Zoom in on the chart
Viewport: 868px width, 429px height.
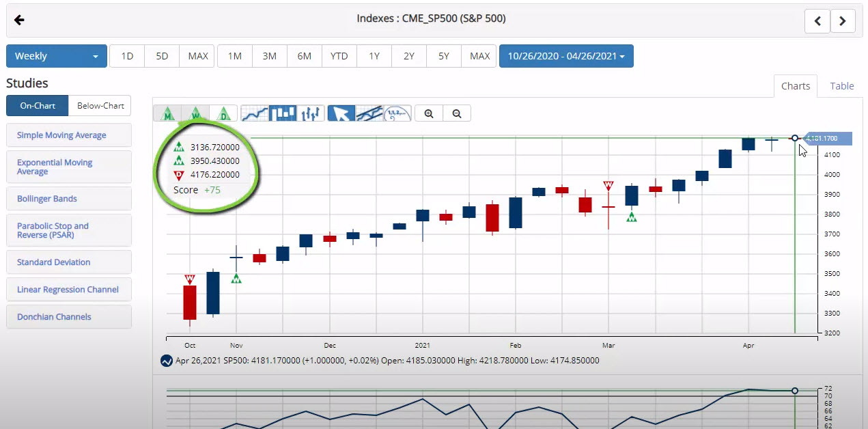pyautogui.click(x=429, y=113)
